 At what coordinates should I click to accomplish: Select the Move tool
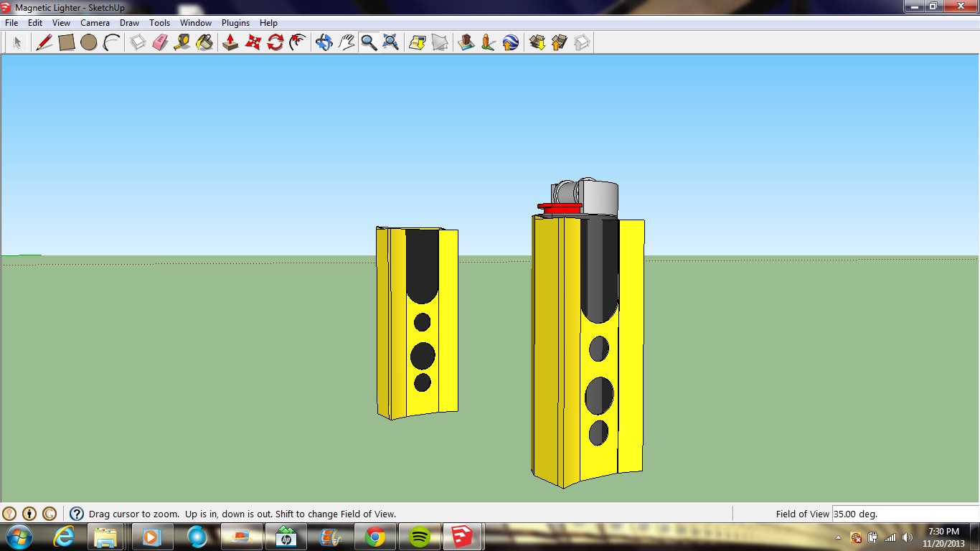pos(253,42)
